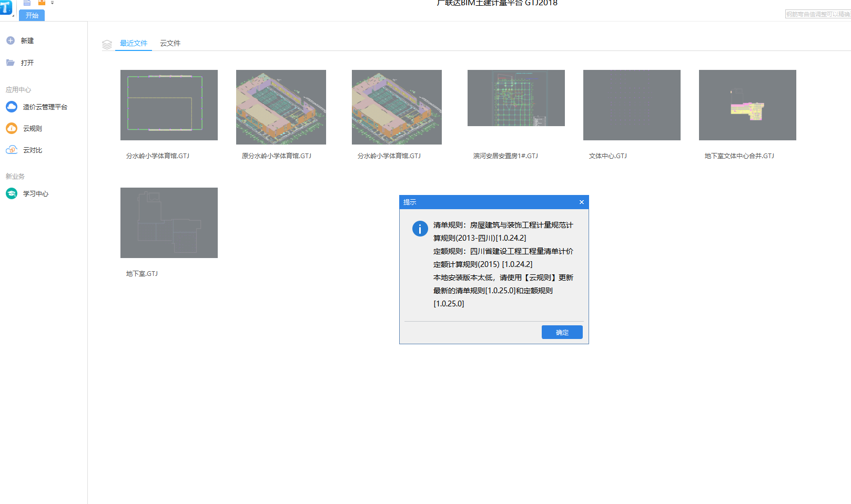Click the 提示 dialog title bar text
Screen dimensions: 851x504
click(410, 202)
